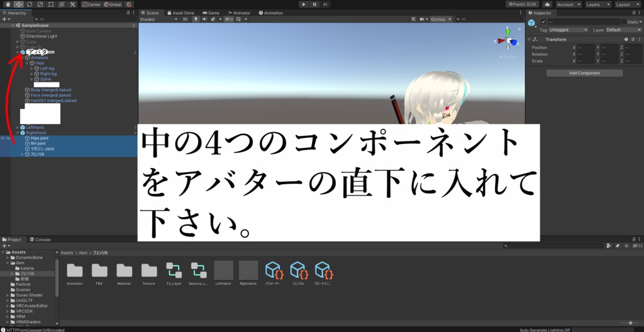644x332 pixels.
Task: Select the Hand tool in toolbar
Action: coord(8,4)
